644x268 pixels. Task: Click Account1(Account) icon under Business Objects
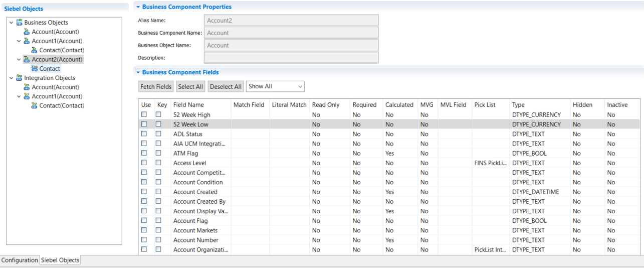(27, 41)
